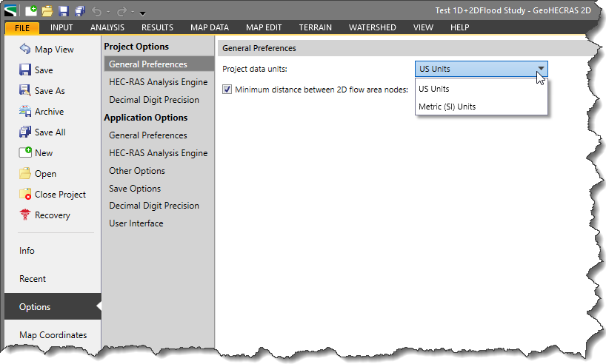This screenshot has width=606, height=364.
Task: Select General Preferences under Project Options
Action: pos(159,64)
